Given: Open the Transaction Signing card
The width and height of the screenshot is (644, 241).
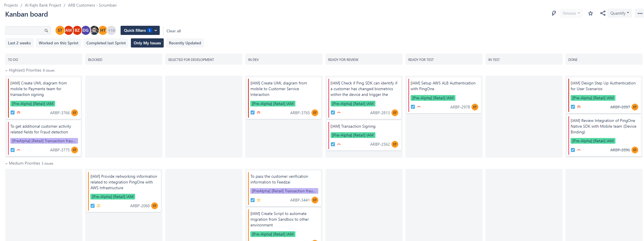Looking at the screenshot, I should [x=364, y=135].
